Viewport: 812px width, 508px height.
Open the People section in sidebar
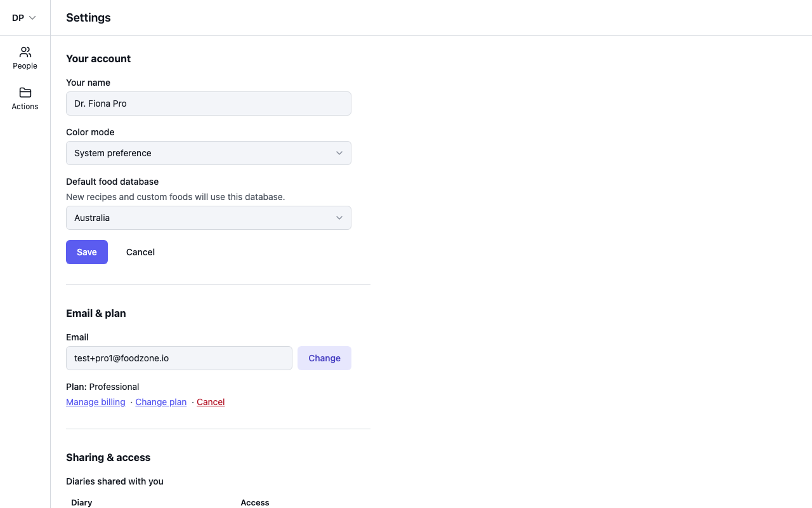[25, 58]
